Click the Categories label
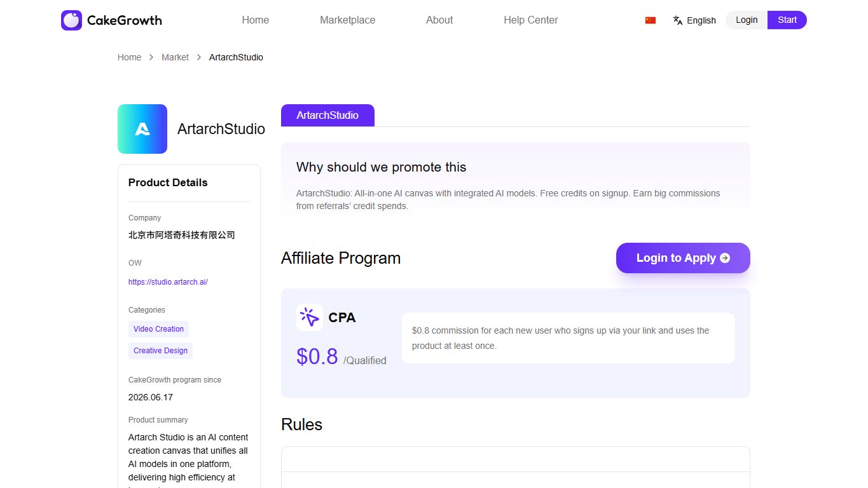The width and height of the screenshot is (868, 488). 147,310
